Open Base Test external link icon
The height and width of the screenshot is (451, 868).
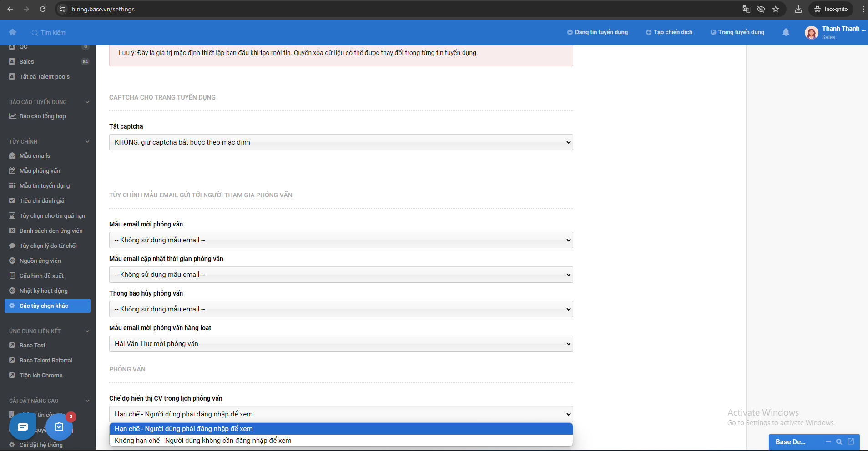pos(12,345)
